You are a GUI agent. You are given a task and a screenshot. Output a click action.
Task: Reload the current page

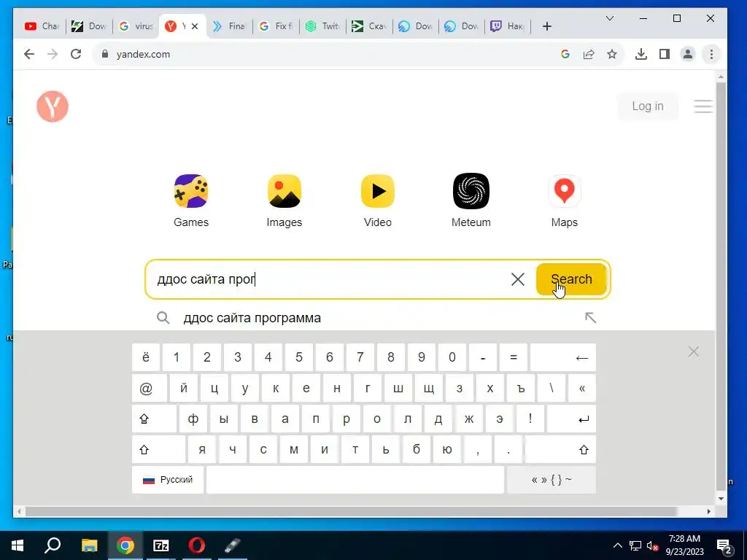pyautogui.click(x=76, y=54)
